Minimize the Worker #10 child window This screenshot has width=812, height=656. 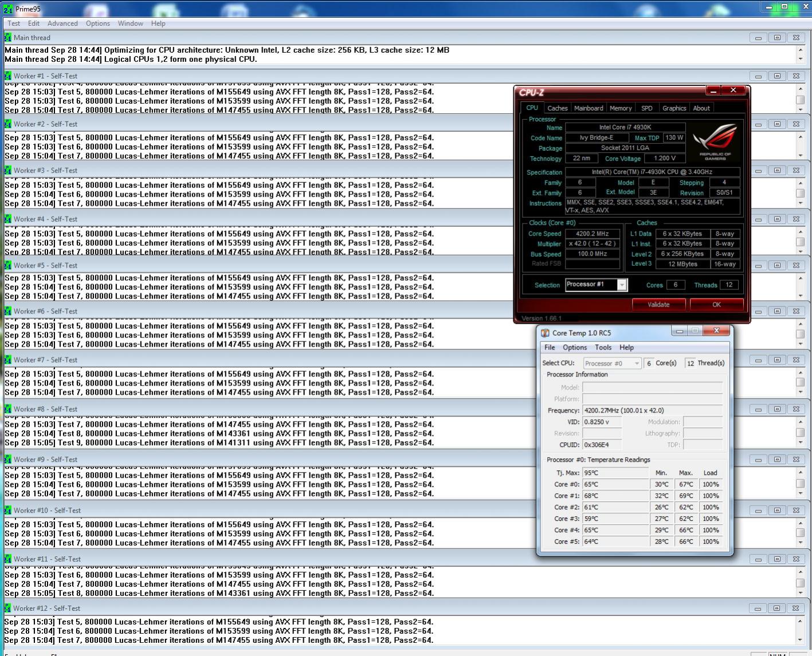pyautogui.click(x=758, y=510)
